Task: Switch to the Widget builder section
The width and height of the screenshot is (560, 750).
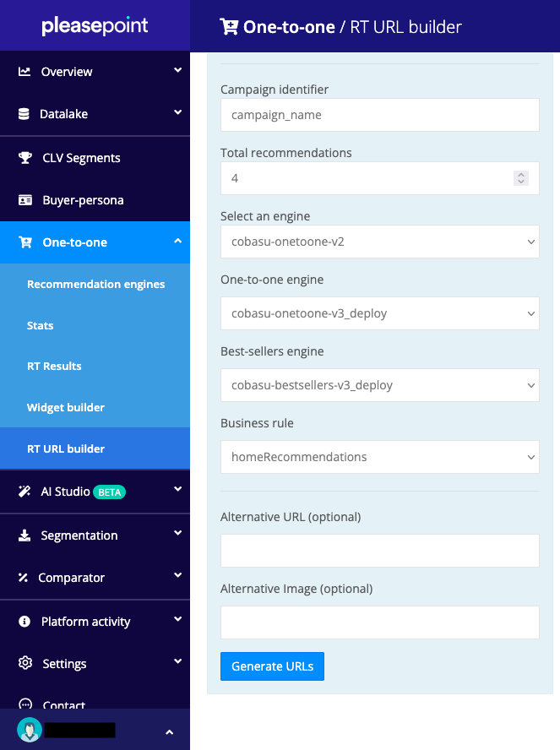Action: (x=68, y=407)
